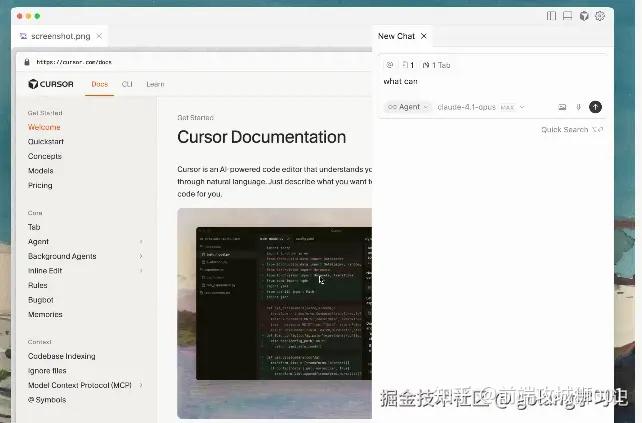Open the Background Agents sidebar entry

[x=62, y=256]
